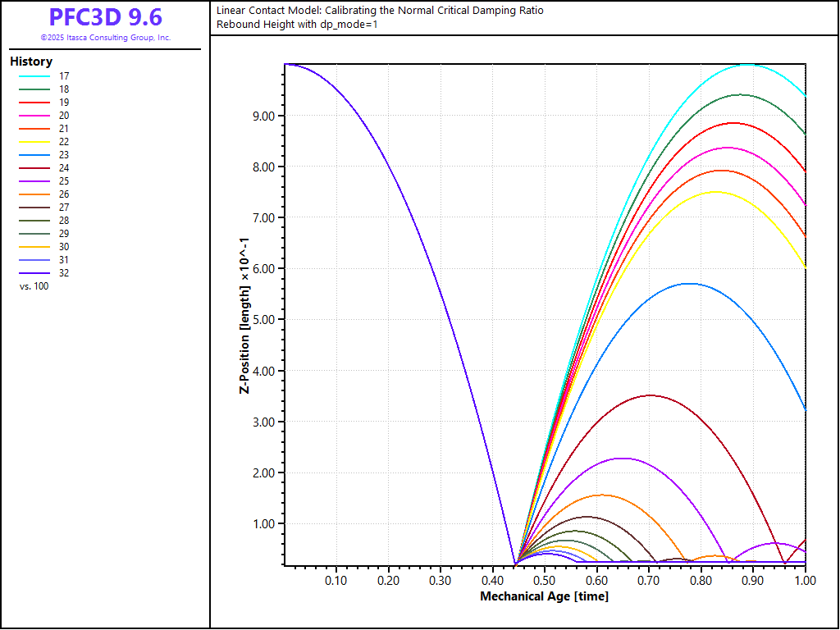Click the blue legend line for history 23

(x=34, y=155)
